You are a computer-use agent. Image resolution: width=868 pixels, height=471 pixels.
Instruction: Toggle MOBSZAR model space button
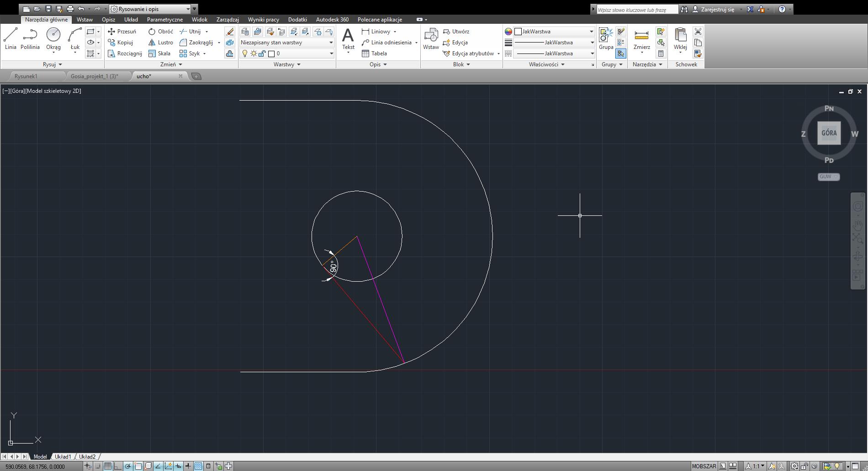pos(704,466)
